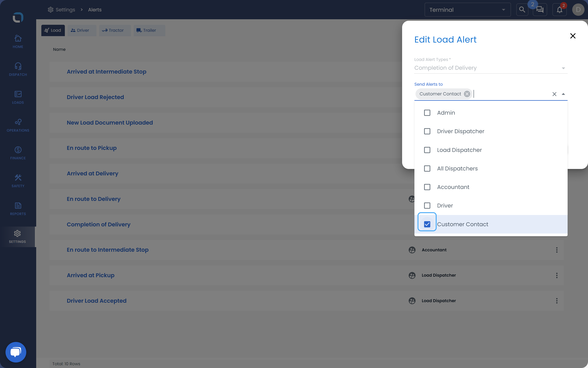This screenshot has width=588, height=368.
Task: Click the app logo in sidebar
Action: [x=18, y=17]
